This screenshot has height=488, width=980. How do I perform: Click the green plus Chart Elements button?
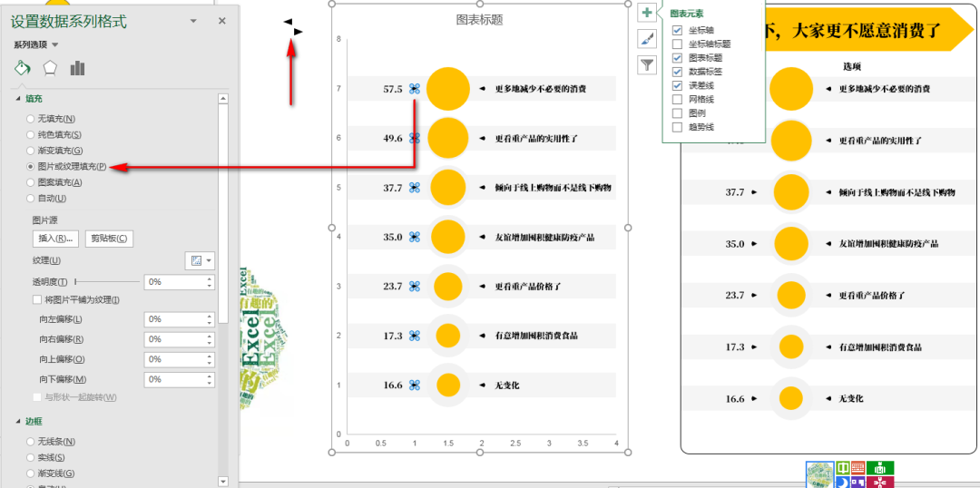[647, 12]
